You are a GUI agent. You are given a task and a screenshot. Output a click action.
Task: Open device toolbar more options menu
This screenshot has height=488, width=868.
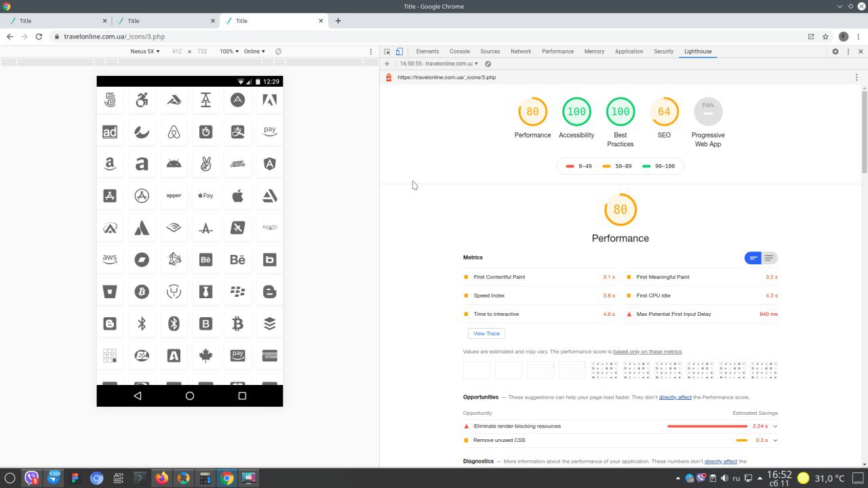(x=370, y=52)
